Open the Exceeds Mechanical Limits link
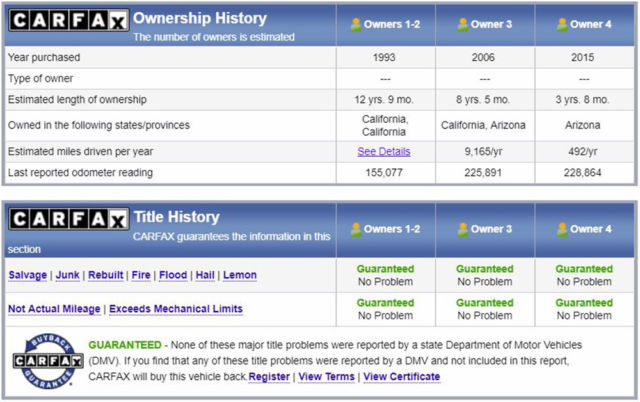Viewport: 640px width, 402px height. [x=176, y=309]
